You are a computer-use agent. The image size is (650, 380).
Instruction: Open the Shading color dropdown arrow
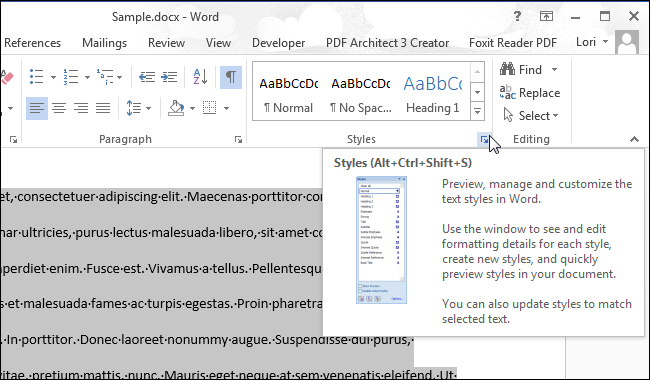192,109
